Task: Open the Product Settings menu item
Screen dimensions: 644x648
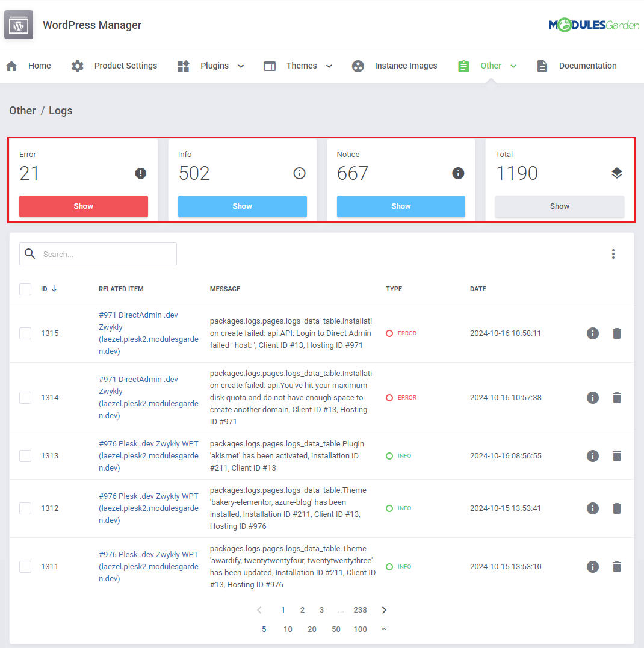Action: click(x=126, y=66)
